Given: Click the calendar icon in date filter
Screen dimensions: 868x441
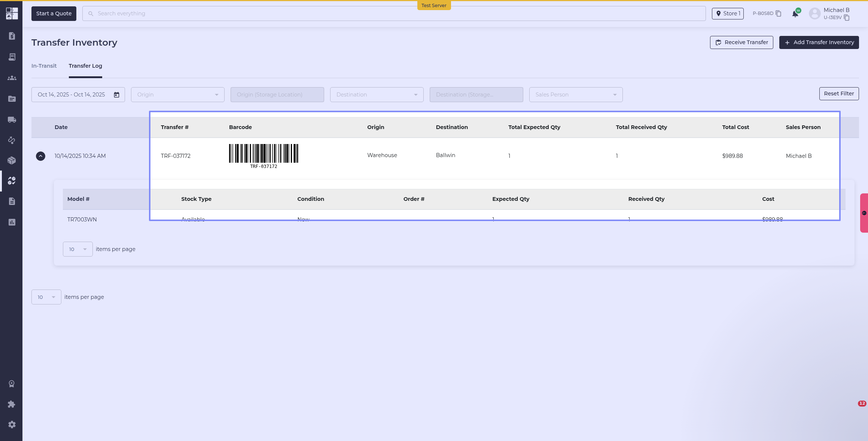Looking at the screenshot, I should (x=116, y=95).
